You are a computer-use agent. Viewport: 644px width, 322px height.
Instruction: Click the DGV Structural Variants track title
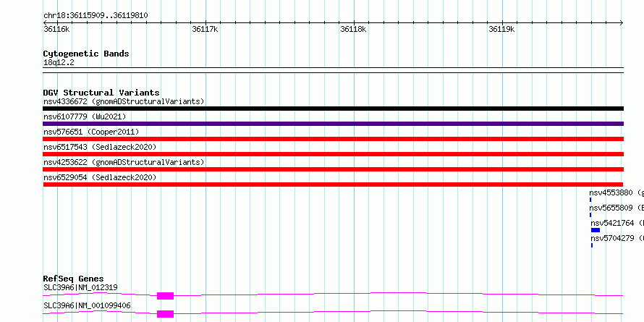[x=101, y=93]
